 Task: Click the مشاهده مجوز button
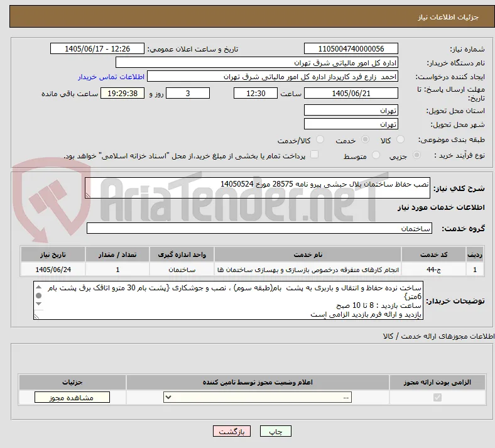(72, 398)
